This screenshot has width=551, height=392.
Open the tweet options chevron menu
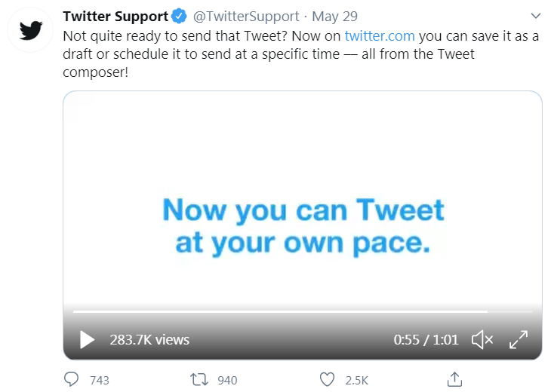536,16
